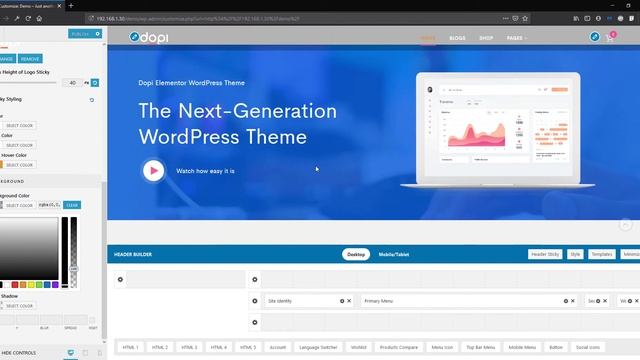640x360 pixels.
Task: Open Publish settings gear next to Publish
Action: pos(98,34)
